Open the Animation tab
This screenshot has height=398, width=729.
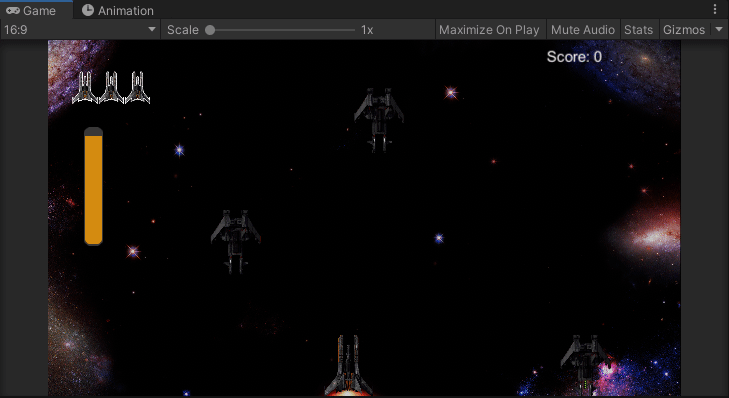click(x=118, y=10)
